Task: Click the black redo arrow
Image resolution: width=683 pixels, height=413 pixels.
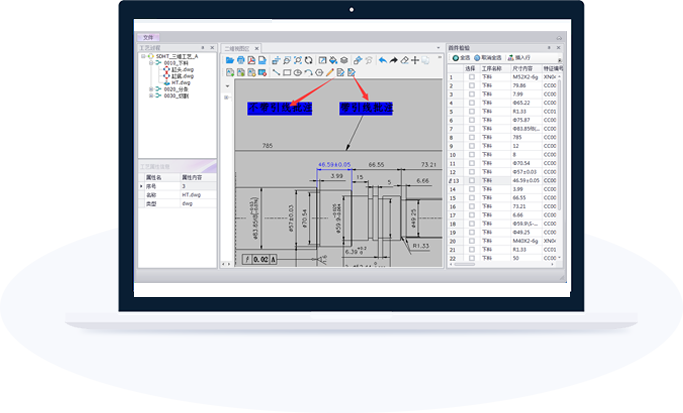Action: [x=394, y=60]
